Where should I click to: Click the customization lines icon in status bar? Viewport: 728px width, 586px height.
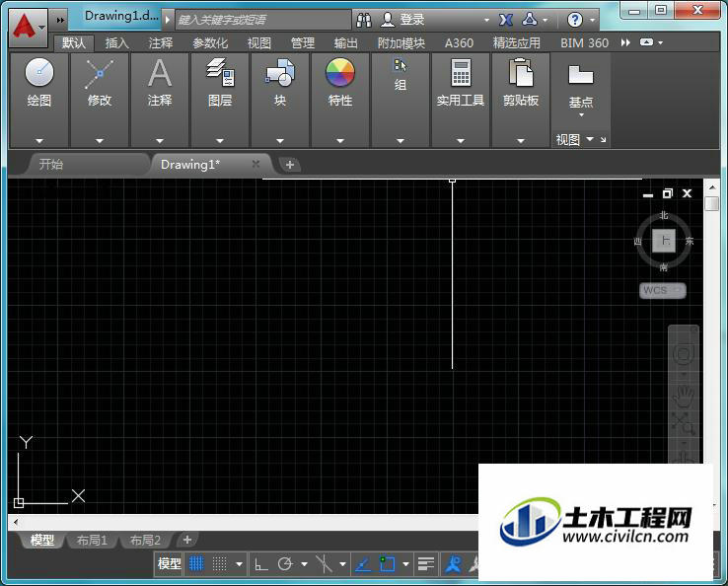426,564
